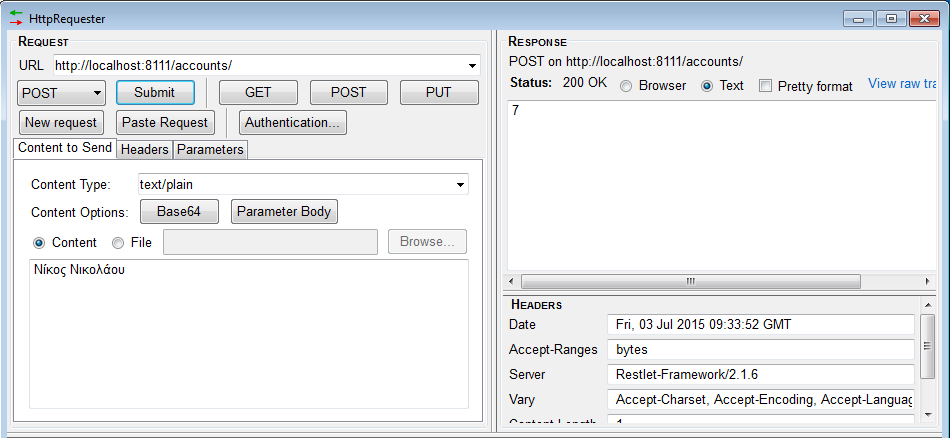Enable the Pretty format checkbox
This screenshot has width=951, height=440.
(x=766, y=86)
